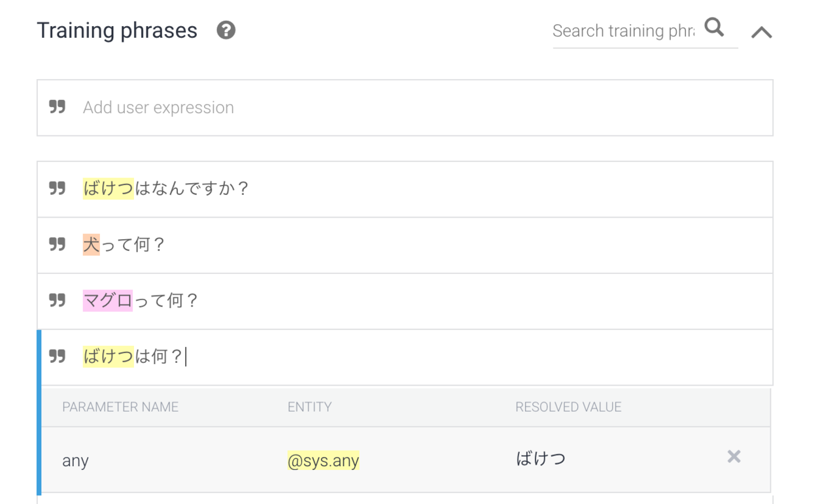
Task: Click quote icon beside ばけつはなんですか？
Action: pos(58,189)
